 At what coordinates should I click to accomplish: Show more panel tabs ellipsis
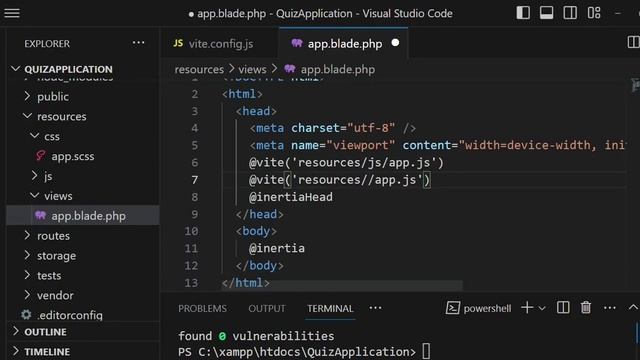(x=376, y=308)
